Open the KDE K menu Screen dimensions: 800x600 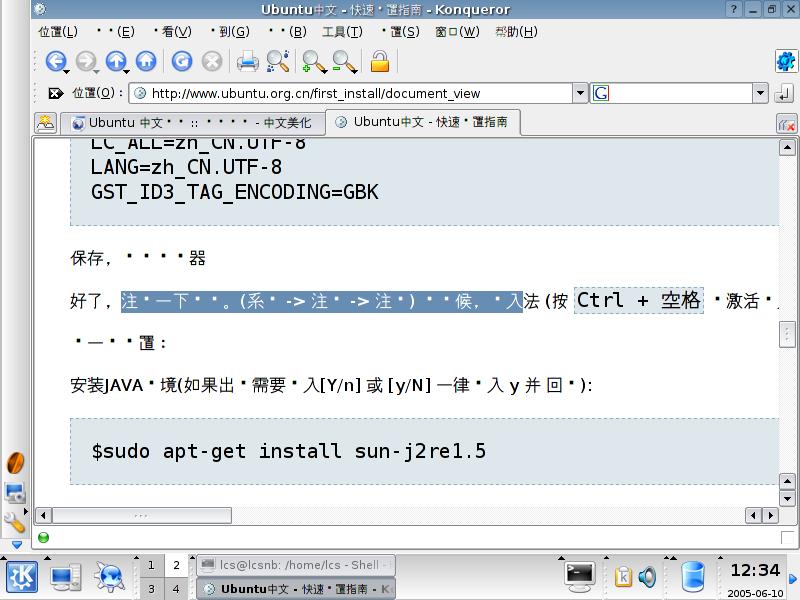[21, 577]
